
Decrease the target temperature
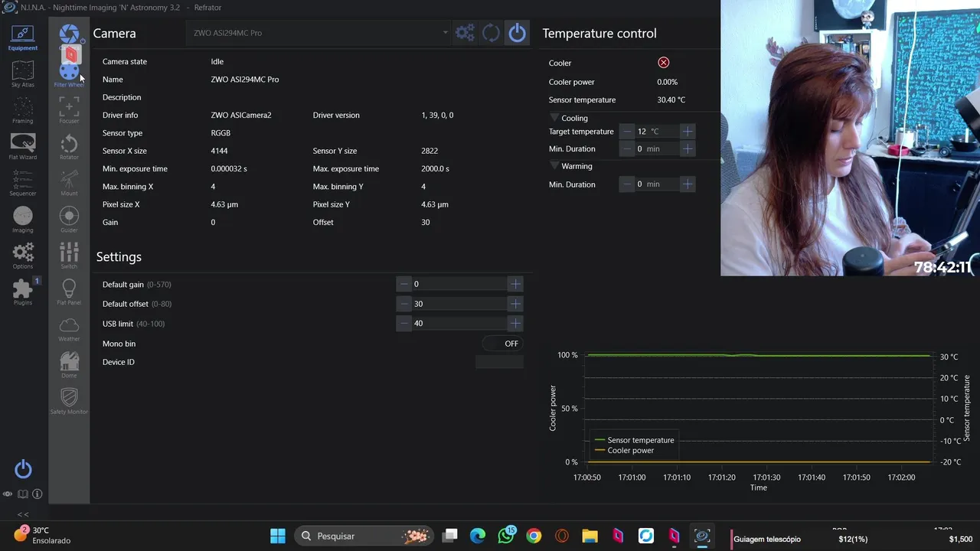click(x=627, y=132)
